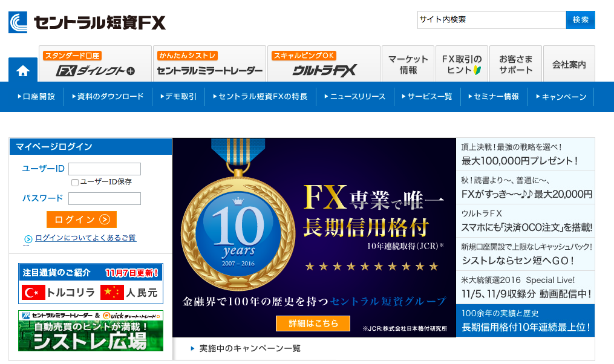Click the orange ログイン button
The height and width of the screenshot is (364, 614).
pos(82,219)
